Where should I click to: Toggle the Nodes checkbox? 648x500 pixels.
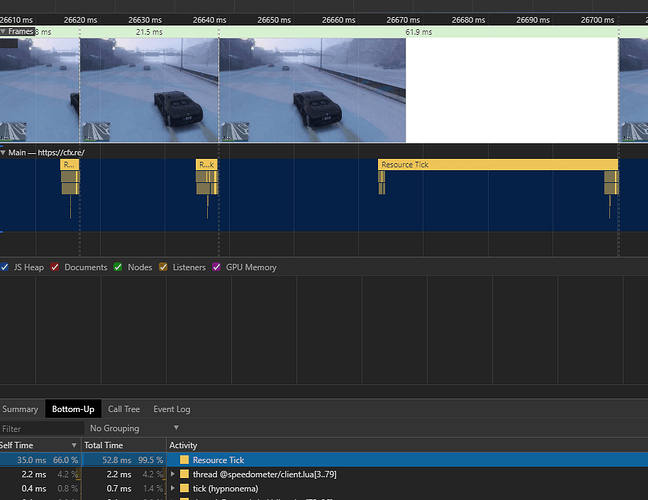(118, 267)
